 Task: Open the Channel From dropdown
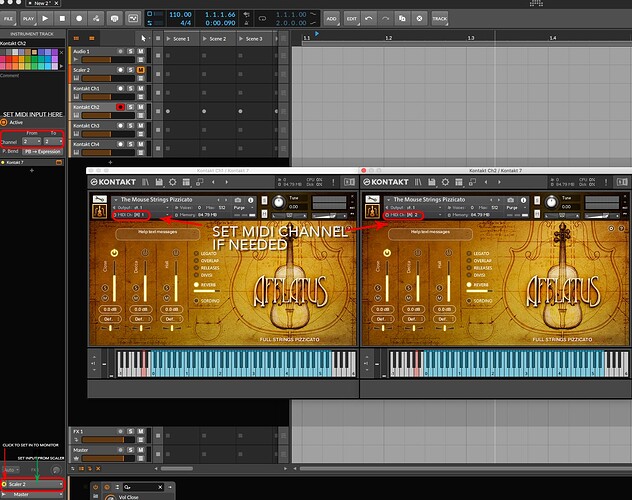pyautogui.click(x=31, y=141)
